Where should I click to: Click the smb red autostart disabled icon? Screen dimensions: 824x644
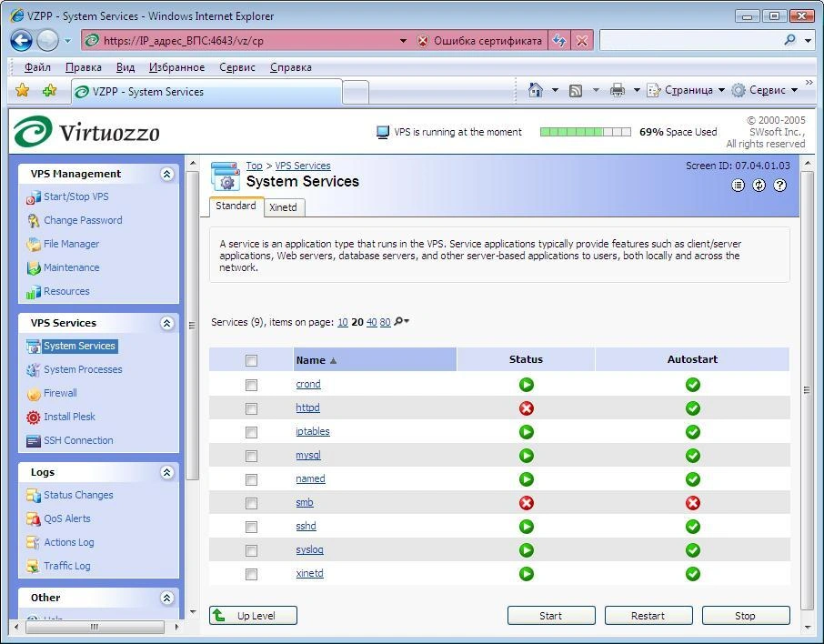pos(693,503)
